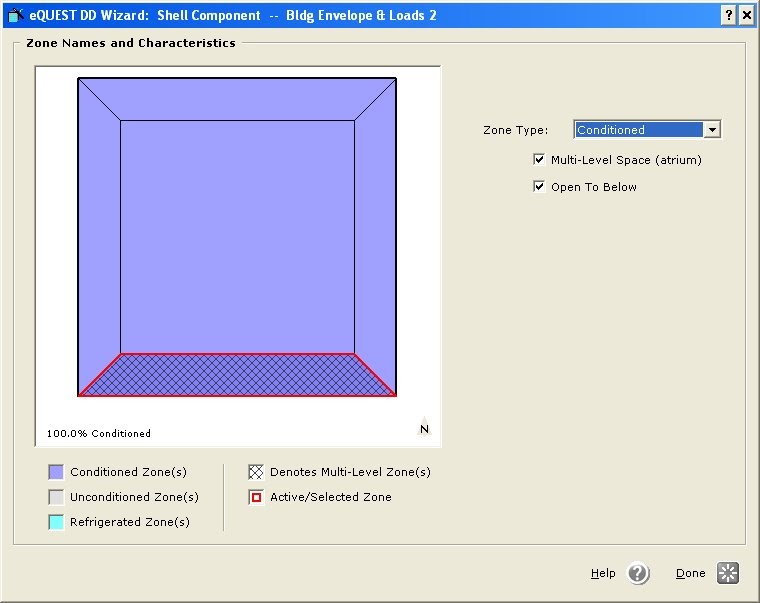Viewport: 760px width, 603px height.
Task: Click the Help text button
Action: pyautogui.click(x=603, y=573)
